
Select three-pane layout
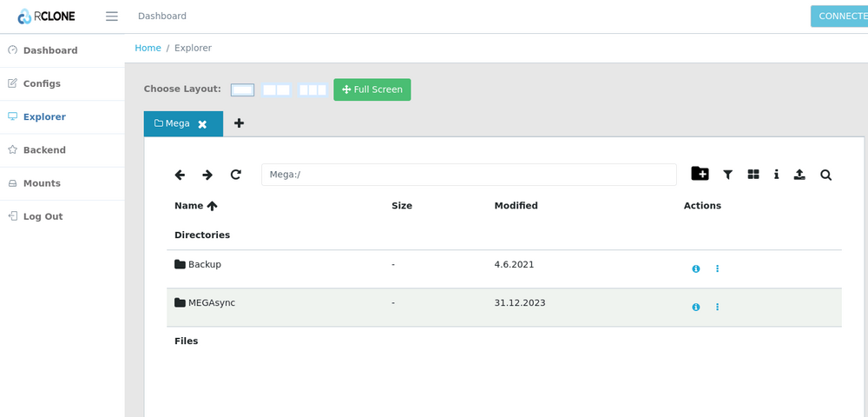click(x=312, y=89)
